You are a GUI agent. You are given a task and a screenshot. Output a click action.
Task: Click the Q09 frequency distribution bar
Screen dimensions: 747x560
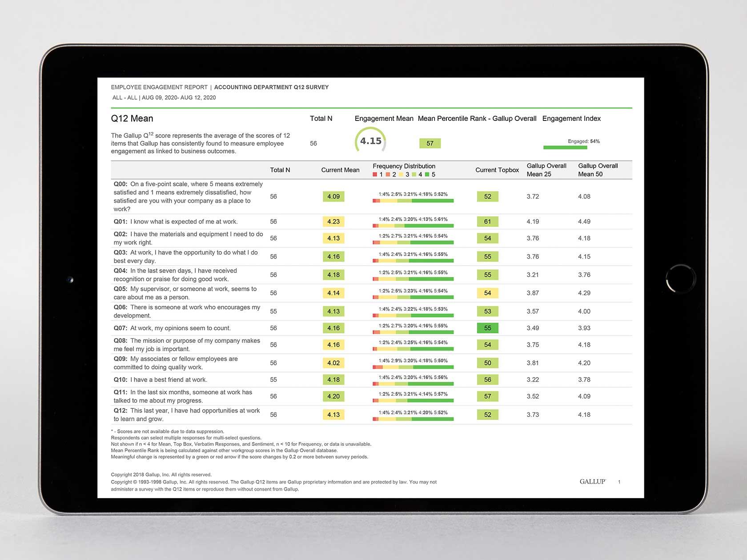pos(413,367)
